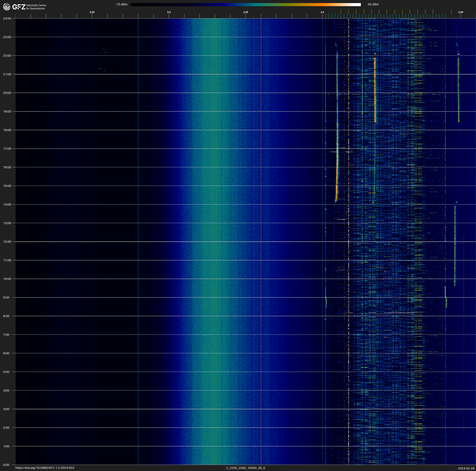
Task: Click the 2_2200_2500_10000_40_0 filename label
Action: pyautogui.click(x=246, y=468)
